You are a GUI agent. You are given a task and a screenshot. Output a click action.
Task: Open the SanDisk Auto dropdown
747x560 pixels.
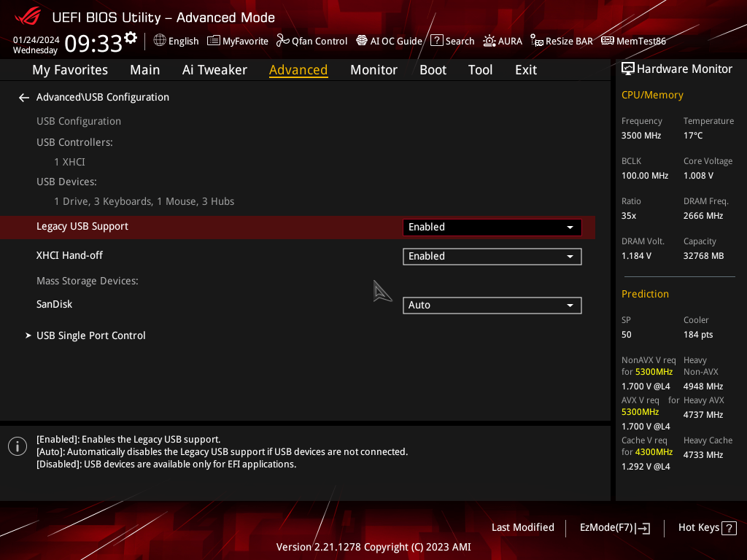click(492, 306)
